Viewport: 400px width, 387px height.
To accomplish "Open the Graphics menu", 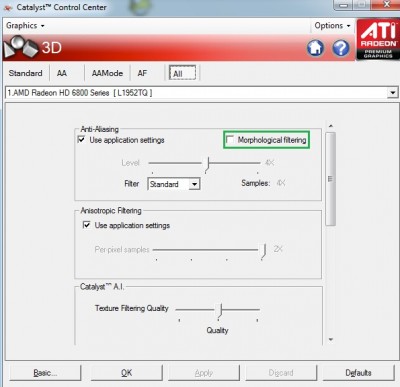I will (x=25, y=26).
